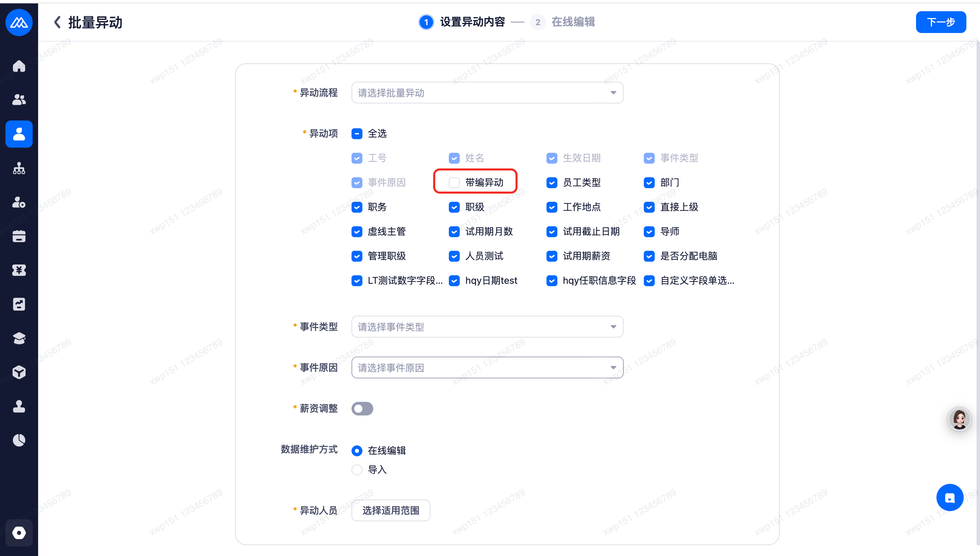
Task: Open the pie chart reports icon
Action: click(19, 440)
